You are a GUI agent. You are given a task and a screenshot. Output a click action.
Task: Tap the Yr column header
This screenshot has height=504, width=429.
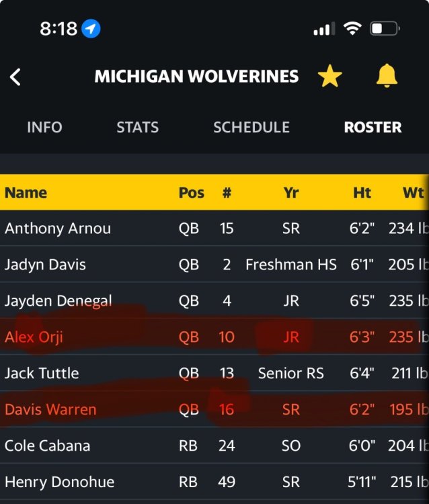pyautogui.click(x=290, y=193)
